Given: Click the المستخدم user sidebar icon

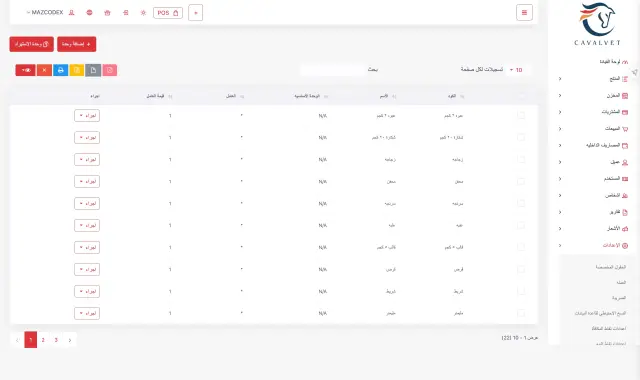Looking at the screenshot, I should [625, 179].
